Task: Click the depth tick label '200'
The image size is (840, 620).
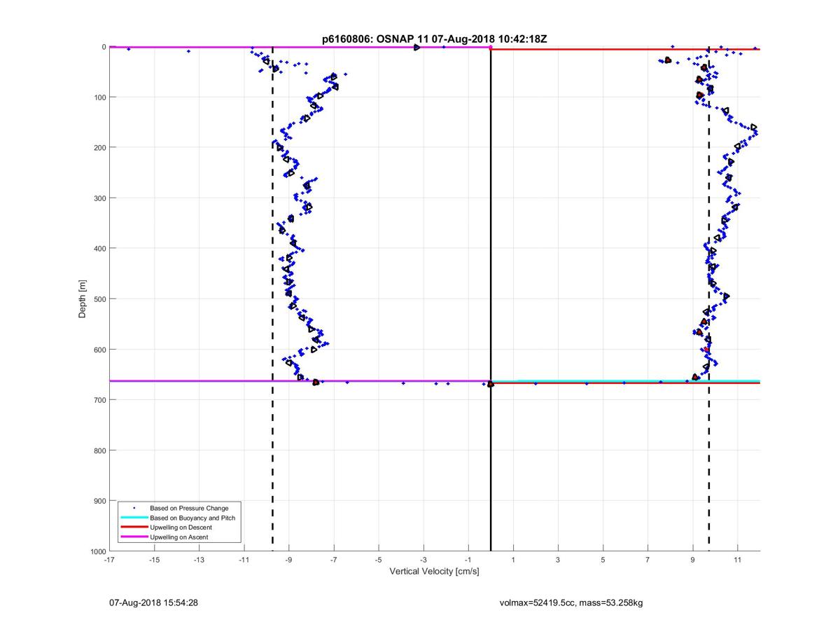Action: tap(99, 148)
